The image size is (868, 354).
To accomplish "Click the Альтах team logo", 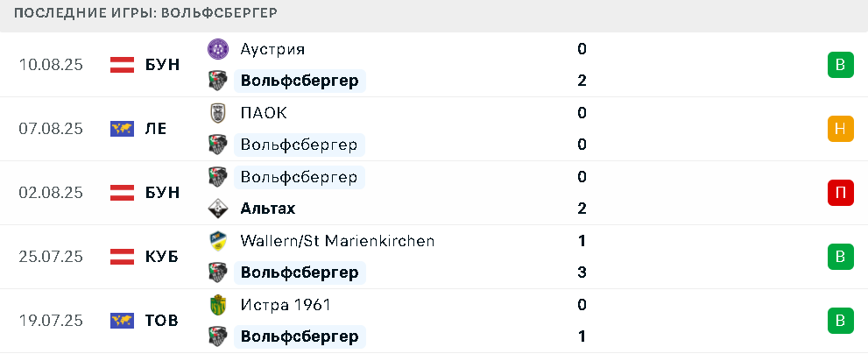I will coord(217,209).
